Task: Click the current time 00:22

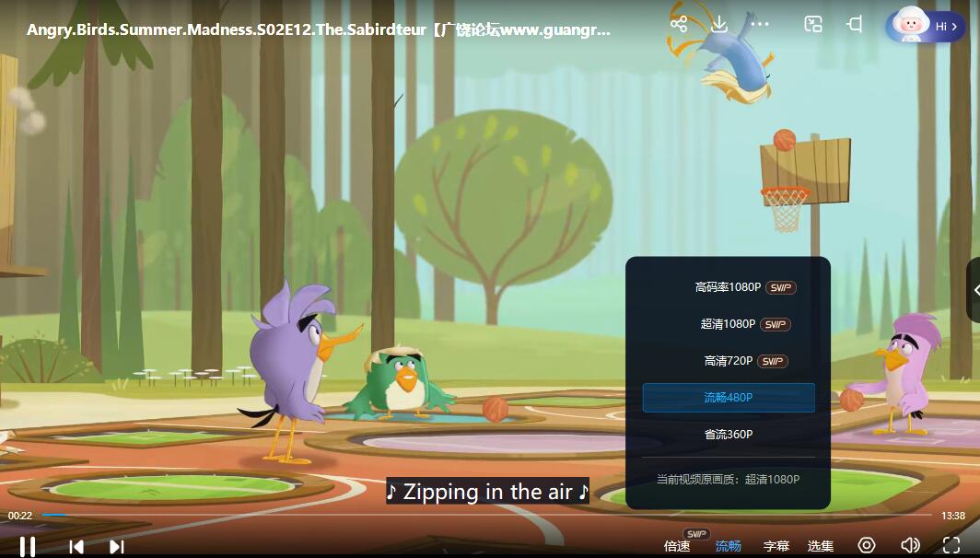Action: pos(20,516)
